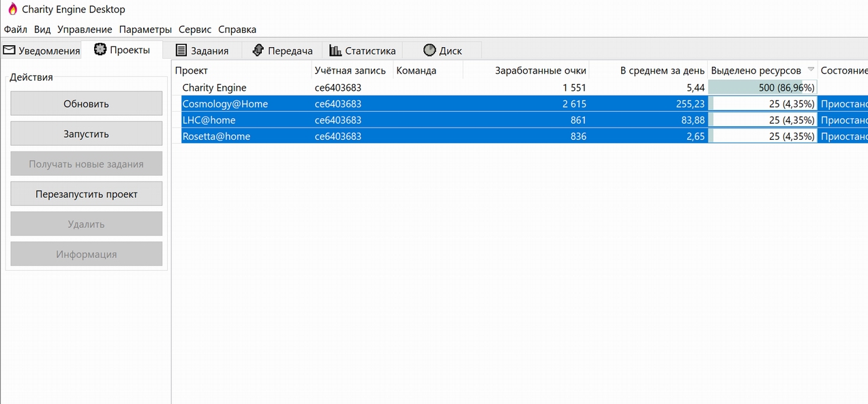Click the earned points value 861
This screenshot has height=404, width=868.
(578, 120)
